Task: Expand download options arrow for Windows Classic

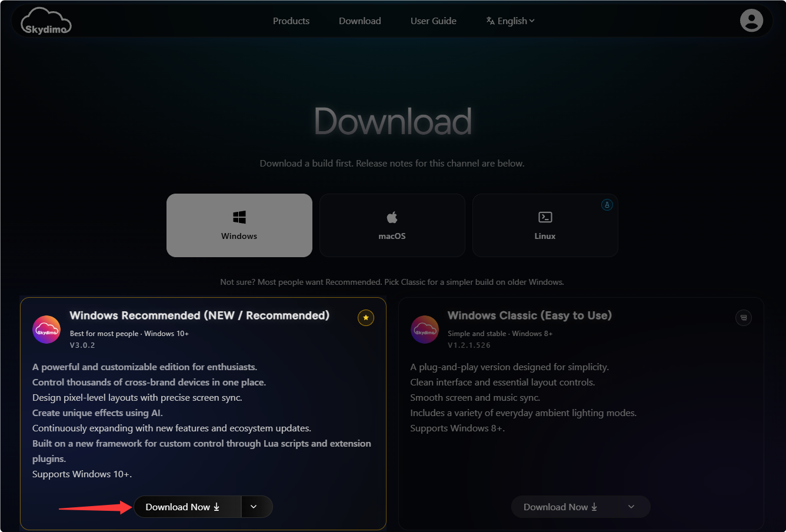Action: (631, 507)
